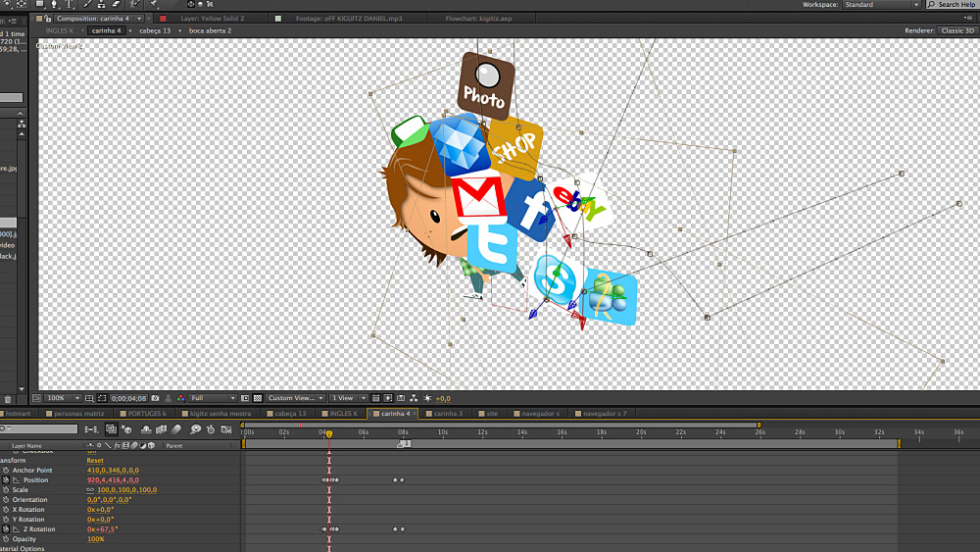The image size is (980, 552).
Task: Click the Draft 3D icon in timeline
Action: tap(126, 429)
